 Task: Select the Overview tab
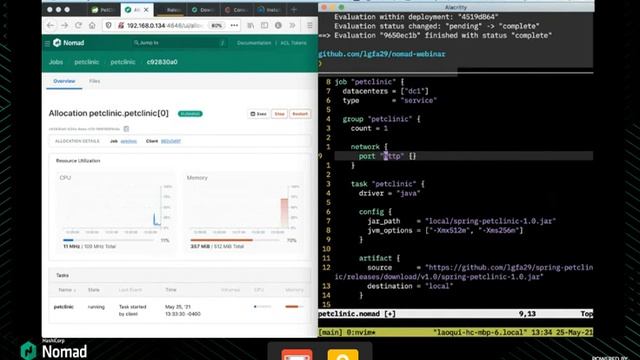coord(64,81)
